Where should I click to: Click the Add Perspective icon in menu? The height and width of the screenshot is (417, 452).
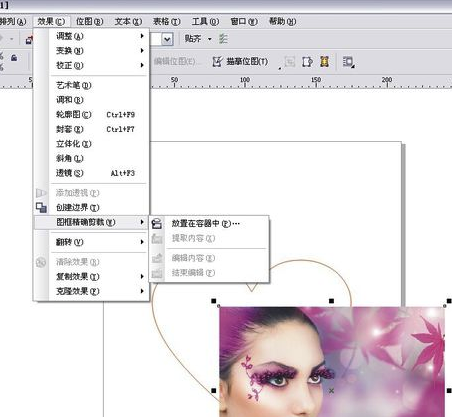click(41, 193)
